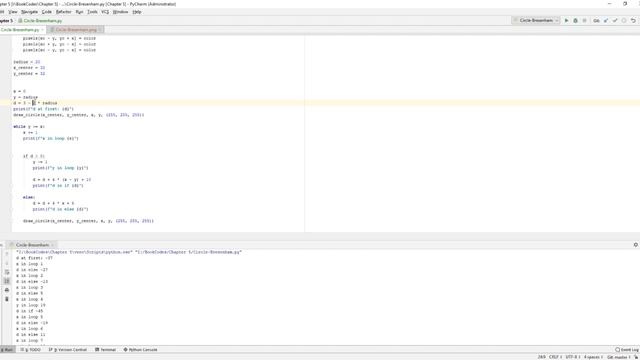
Task: Click the 'else:' line in the editor
Action: (x=29, y=197)
